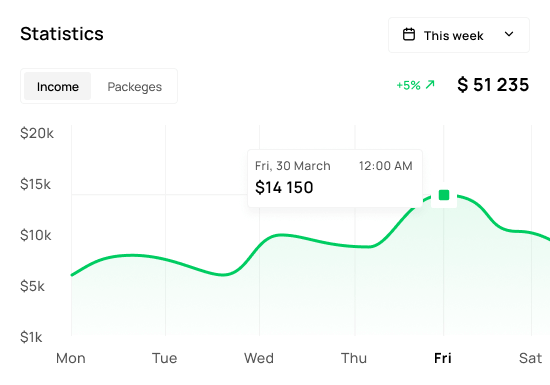This screenshot has width=550, height=385.
Task: Click the Statistics heading
Action: point(62,34)
